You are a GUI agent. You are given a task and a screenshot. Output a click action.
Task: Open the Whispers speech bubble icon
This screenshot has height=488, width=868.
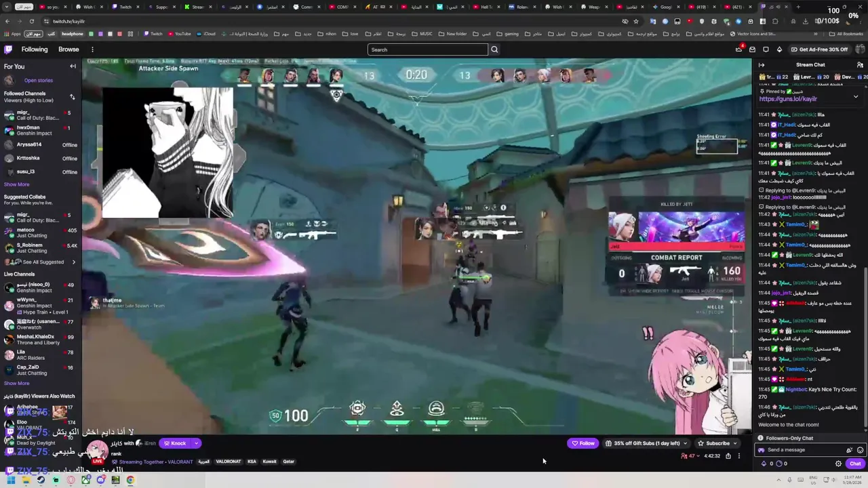pos(766,49)
